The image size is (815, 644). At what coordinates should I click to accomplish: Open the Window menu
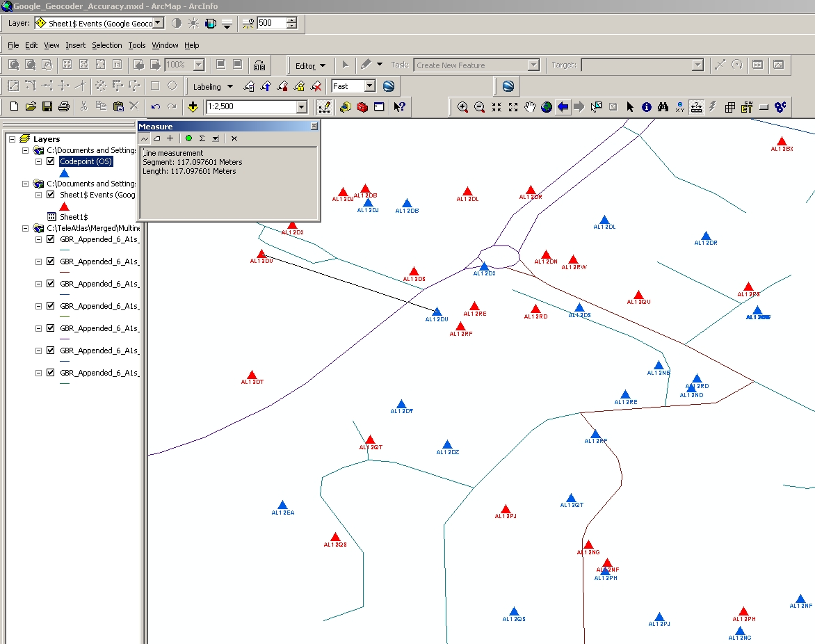pos(166,45)
